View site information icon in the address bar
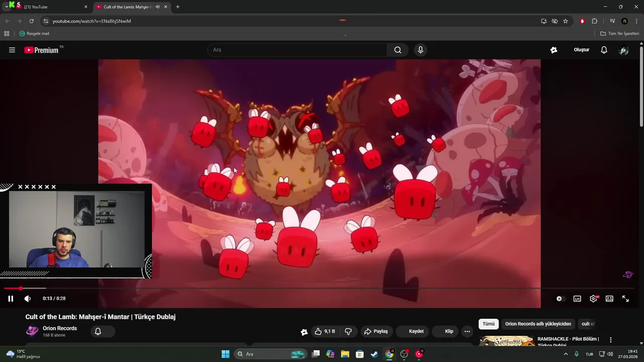Viewport: 644px width, 362px height. pyautogui.click(x=45, y=21)
